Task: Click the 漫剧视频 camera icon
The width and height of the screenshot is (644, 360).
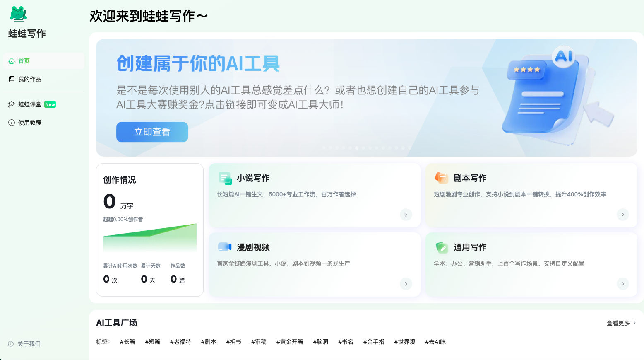Action: (225, 247)
